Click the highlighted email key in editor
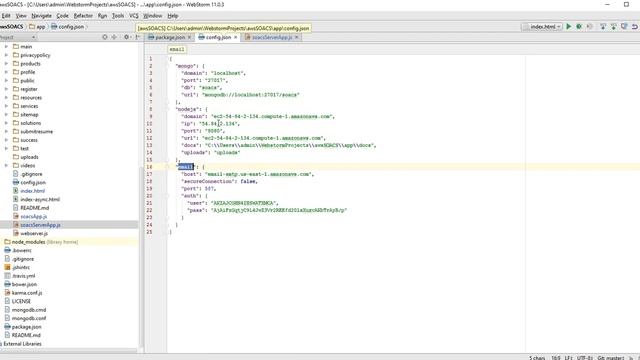The width and height of the screenshot is (640, 360). (185, 167)
